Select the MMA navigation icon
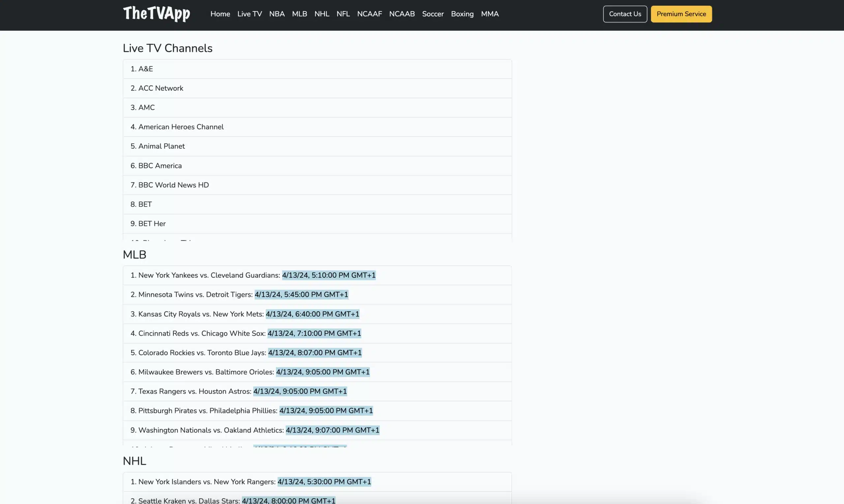Image resolution: width=844 pixels, height=504 pixels. 490,14
